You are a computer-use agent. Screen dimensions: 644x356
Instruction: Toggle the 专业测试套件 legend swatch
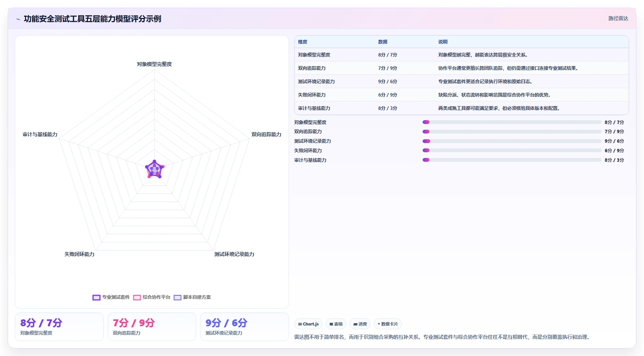click(97, 297)
